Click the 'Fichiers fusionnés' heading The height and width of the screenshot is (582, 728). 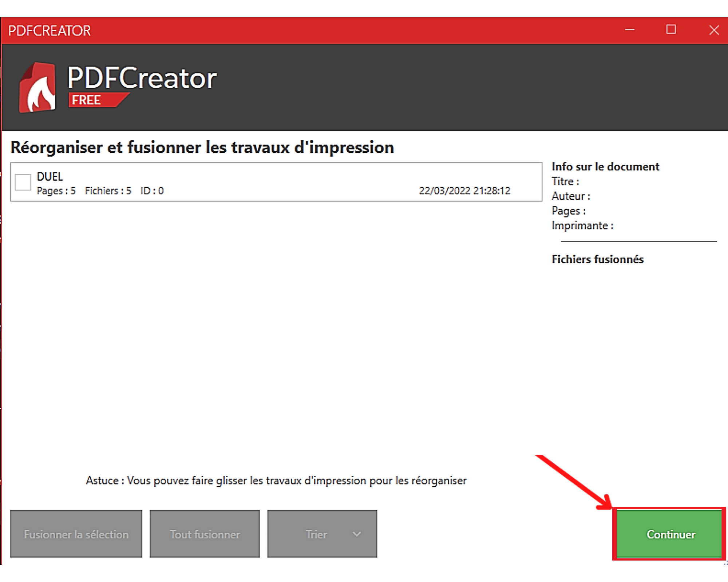(x=597, y=259)
